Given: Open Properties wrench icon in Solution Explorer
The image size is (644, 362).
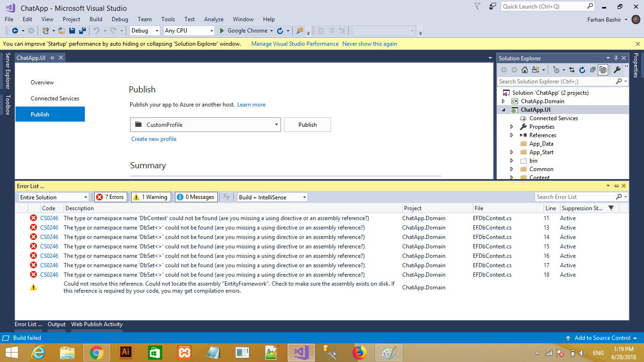Looking at the screenshot, I should point(617,70).
